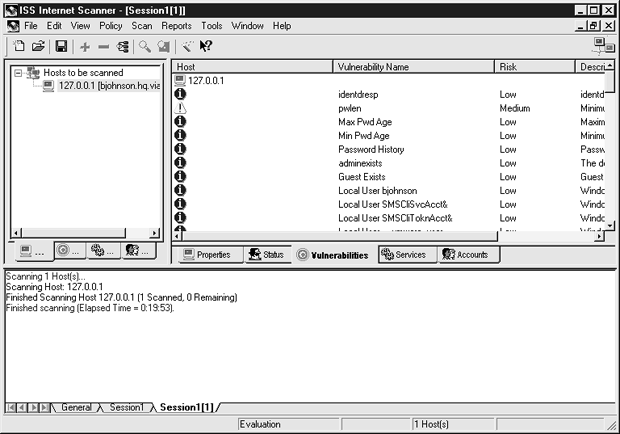Screen dimensions: 620x434
Task: Open the Policy menu
Action: click(110, 25)
